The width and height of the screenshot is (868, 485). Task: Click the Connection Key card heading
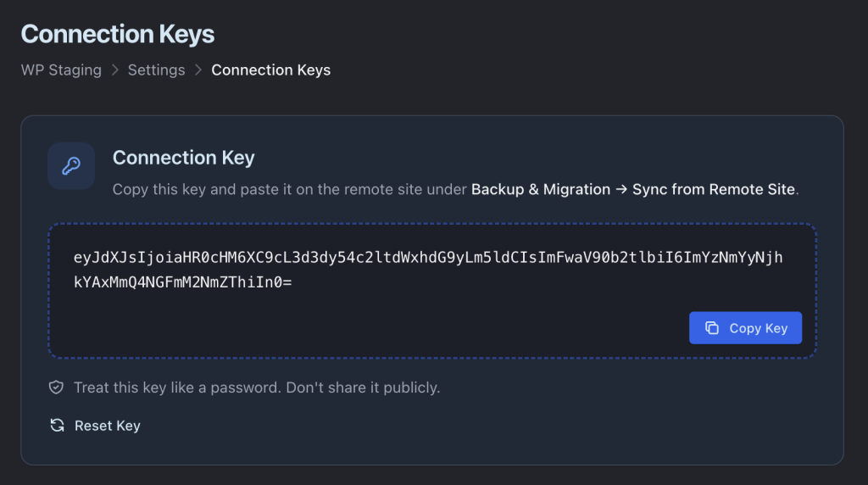pyautogui.click(x=183, y=158)
